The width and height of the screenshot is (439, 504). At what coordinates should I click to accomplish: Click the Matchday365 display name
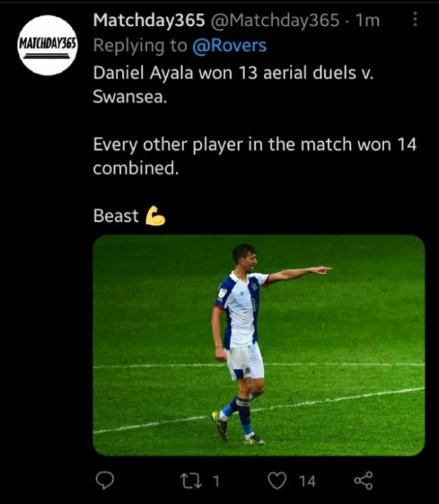pyautogui.click(x=148, y=21)
